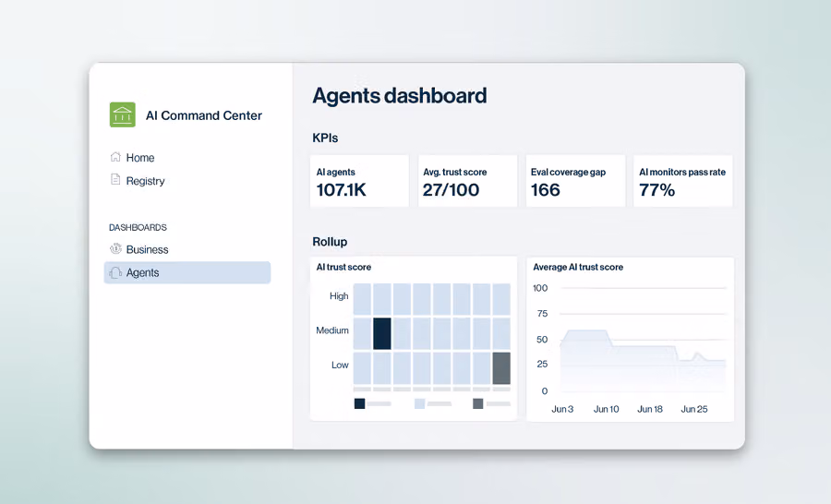
Task: Click the Average AI trust score title
Action: click(578, 267)
